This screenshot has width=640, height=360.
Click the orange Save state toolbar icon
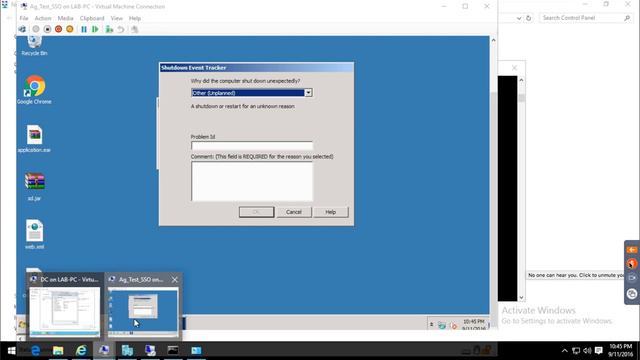(x=70, y=29)
